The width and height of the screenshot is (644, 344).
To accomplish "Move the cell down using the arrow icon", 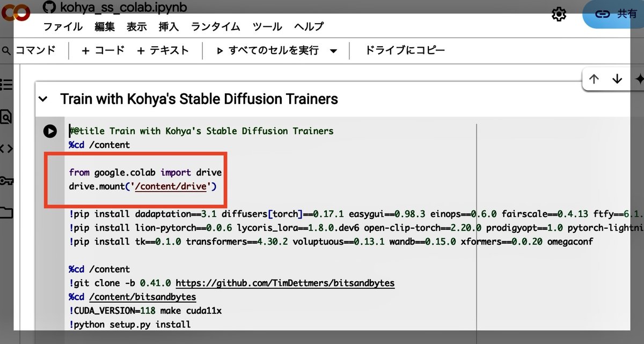I will (x=617, y=78).
